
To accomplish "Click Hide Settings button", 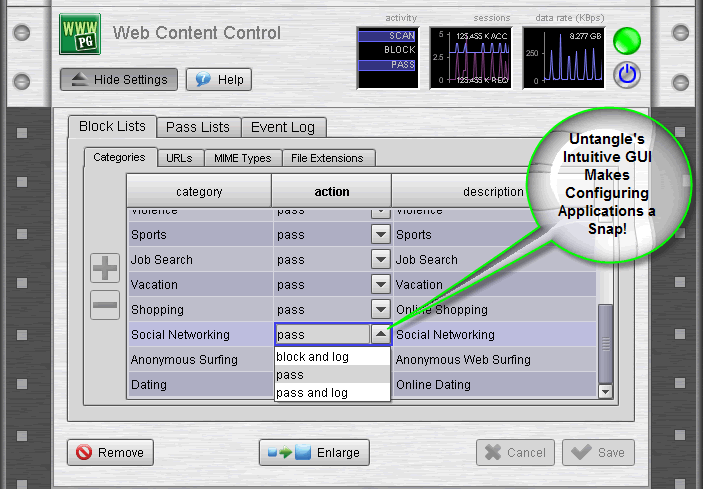I will (120, 80).
